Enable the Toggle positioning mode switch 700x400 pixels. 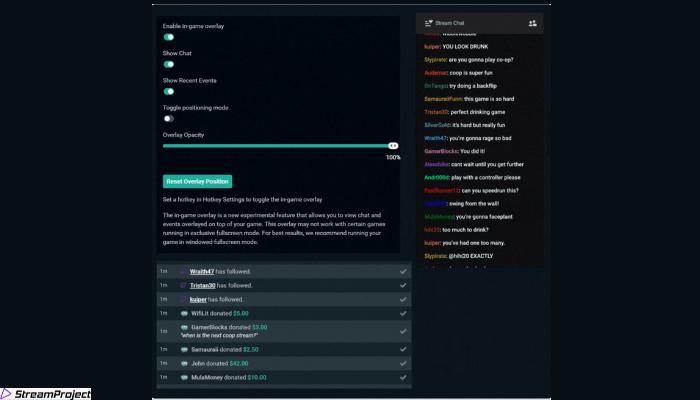point(169,119)
